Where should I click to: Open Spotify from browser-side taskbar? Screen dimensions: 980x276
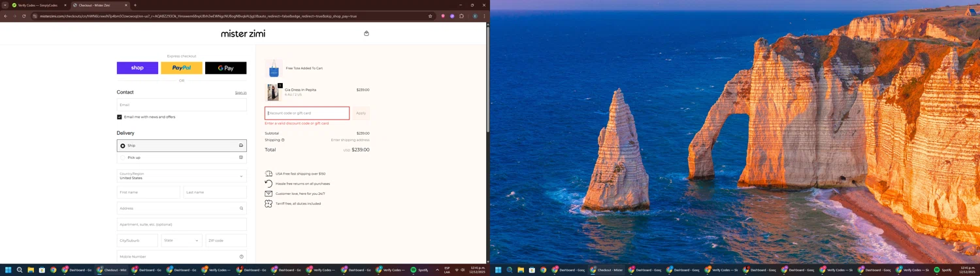[420, 270]
